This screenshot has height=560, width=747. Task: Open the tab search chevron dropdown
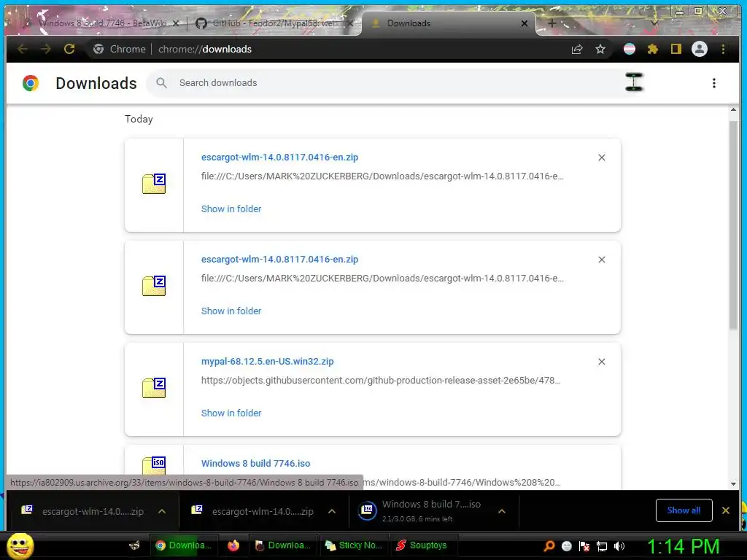point(654,23)
